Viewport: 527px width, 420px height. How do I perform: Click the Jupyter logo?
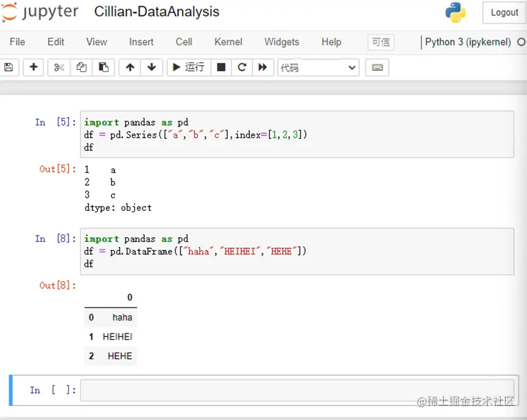tap(40, 12)
